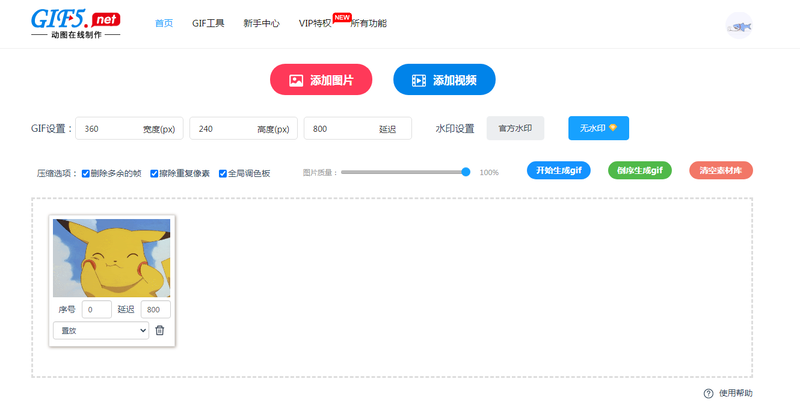Toggle 删除多余的帧 checkbox
Screen dimensions: 800x408
click(x=86, y=173)
